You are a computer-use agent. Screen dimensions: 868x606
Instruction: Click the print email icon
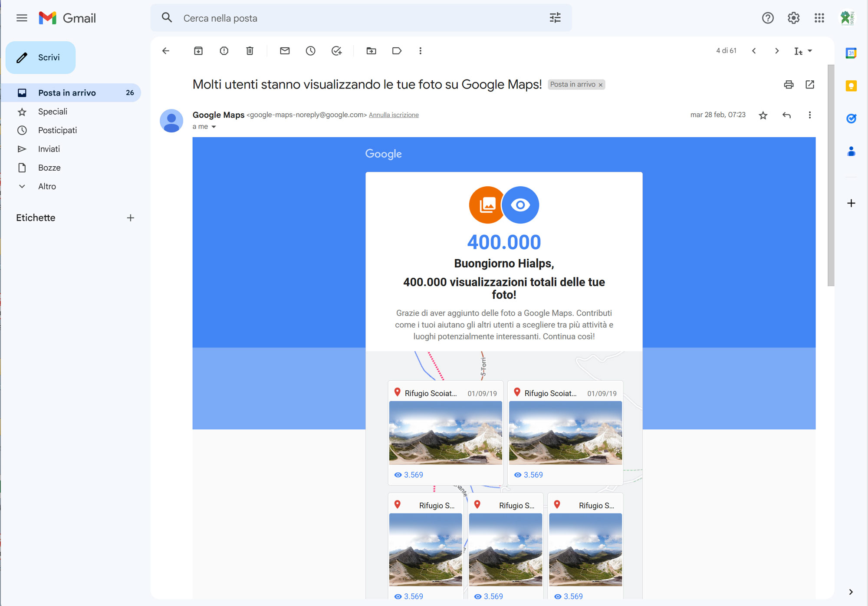(x=789, y=84)
